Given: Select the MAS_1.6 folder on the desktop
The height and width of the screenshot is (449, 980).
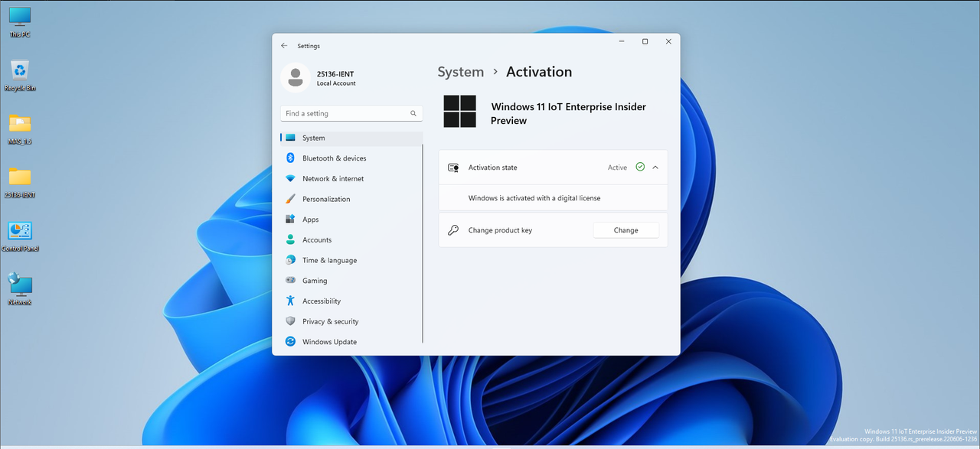Looking at the screenshot, I should (20, 129).
